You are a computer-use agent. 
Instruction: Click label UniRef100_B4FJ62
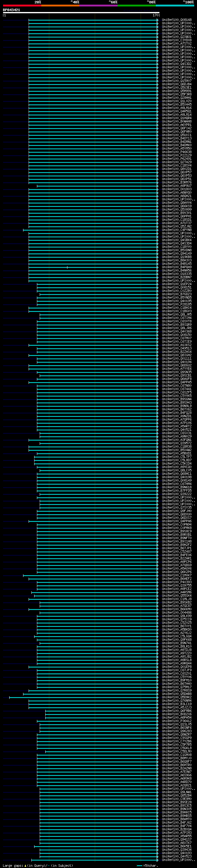pos(177,822)
